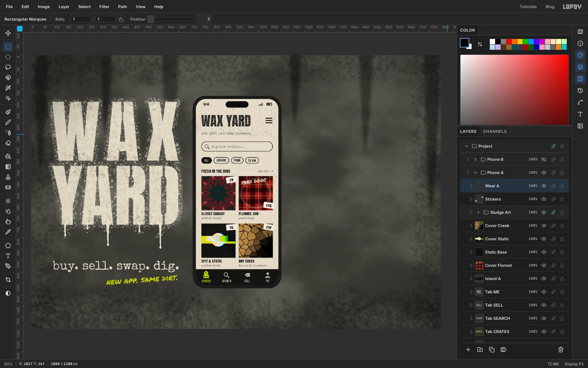
Task: Select the Lasso tool
Action: tap(8, 67)
